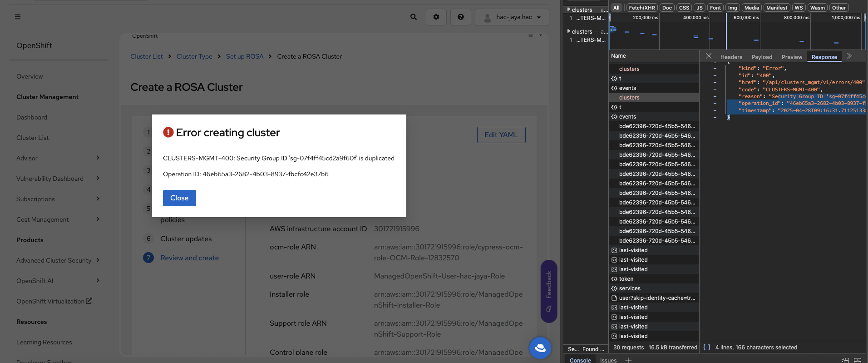Click the 600,000 ms timeline marker

pyautogui.click(x=746, y=18)
